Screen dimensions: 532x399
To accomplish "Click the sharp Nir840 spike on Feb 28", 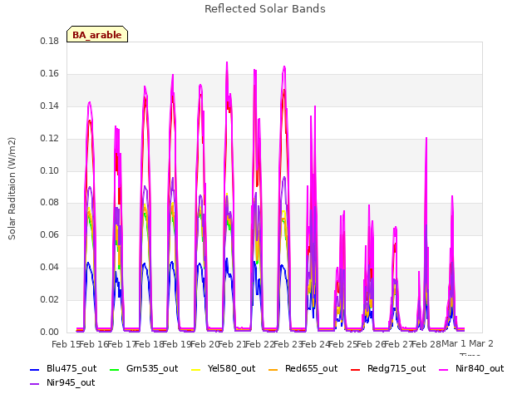I will coord(426,138).
